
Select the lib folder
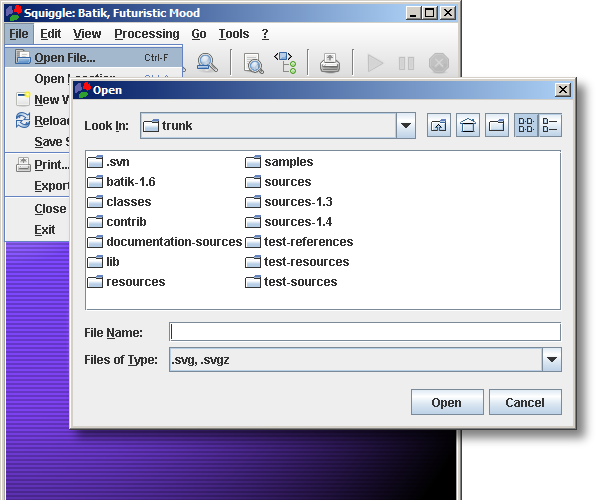point(103,262)
